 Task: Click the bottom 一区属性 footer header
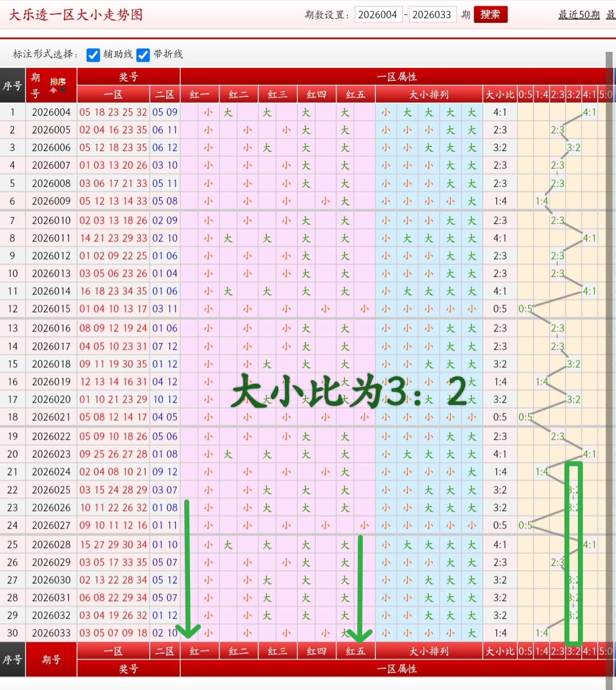coord(397,669)
